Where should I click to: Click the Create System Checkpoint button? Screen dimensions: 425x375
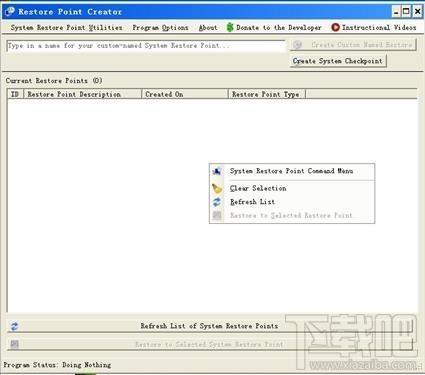(x=338, y=61)
